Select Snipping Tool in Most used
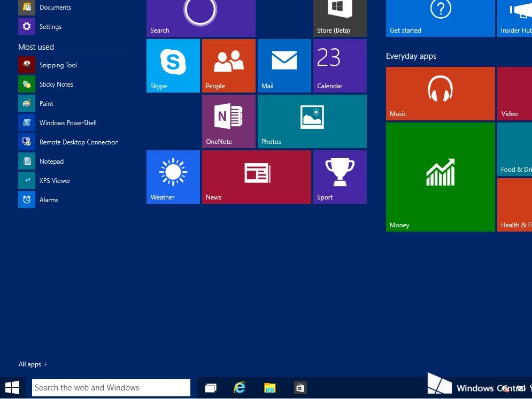The image size is (532, 399). point(58,65)
